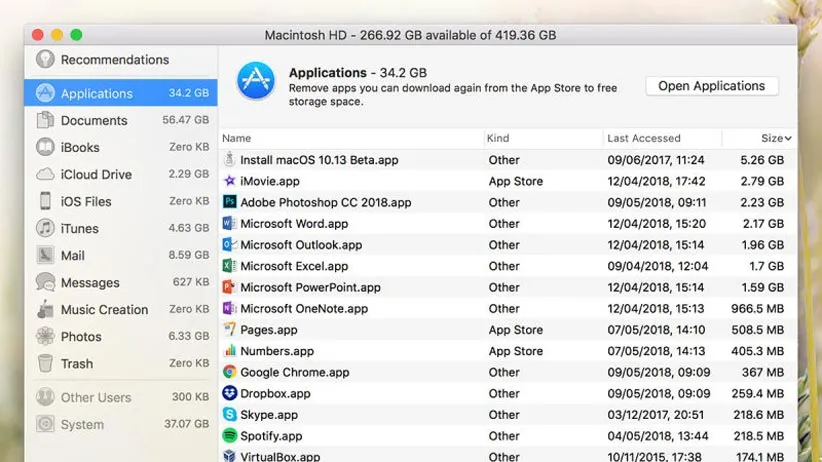Click the 56.47 GB Documents size
Screen dimensions: 822x462
click(186, 120)
